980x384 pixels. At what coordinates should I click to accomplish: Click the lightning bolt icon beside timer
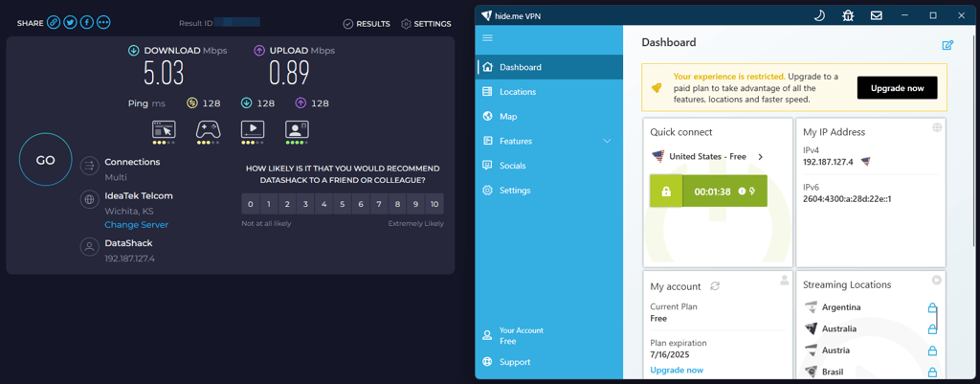coord(752,192)
